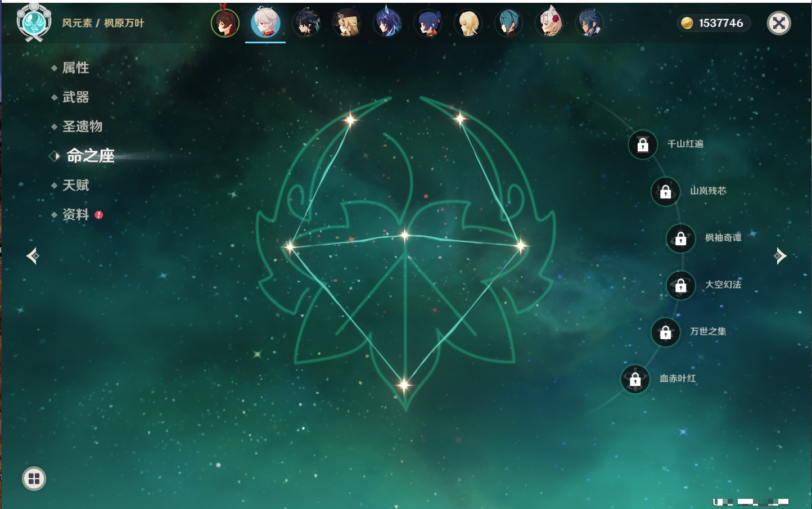Screen dimensions: 812x509
Task: Select the dark blue-haired avatar at row end
Action: click(590, 23)
